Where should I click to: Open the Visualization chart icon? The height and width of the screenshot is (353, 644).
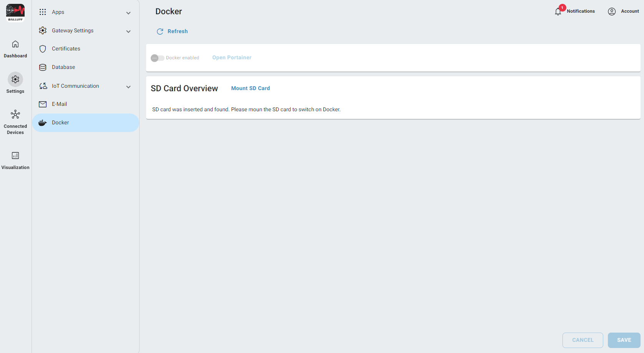pyautogui.click(x=15, y=156)
